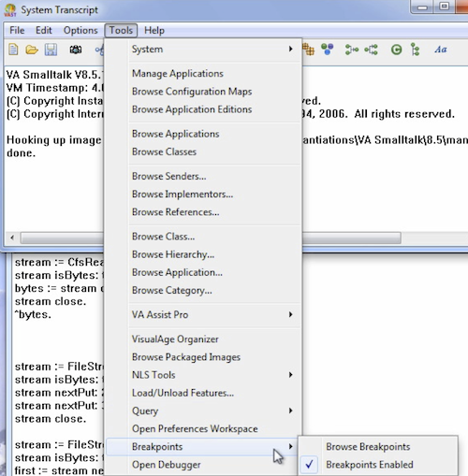
Task: Maximize the System Transcript window
Action: [445, 7]
